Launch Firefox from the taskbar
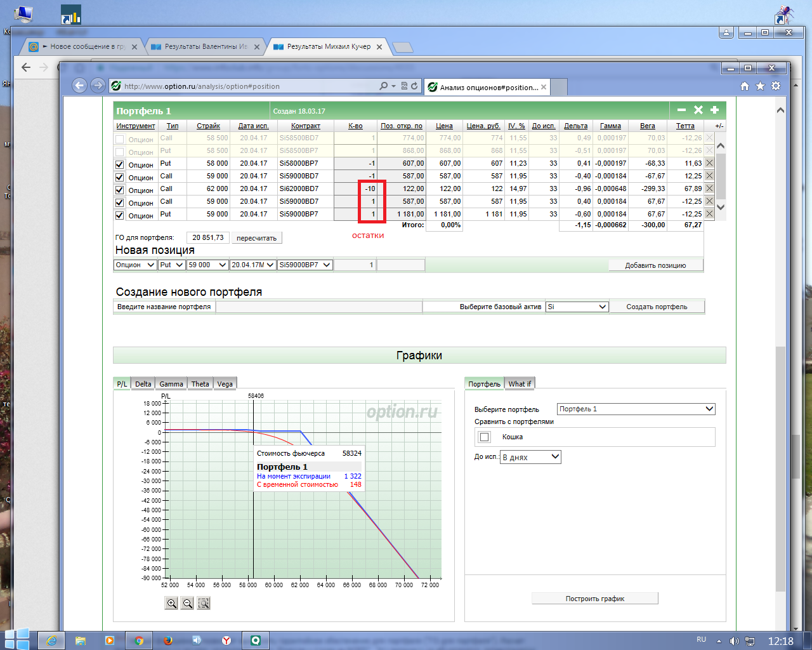 168,640
